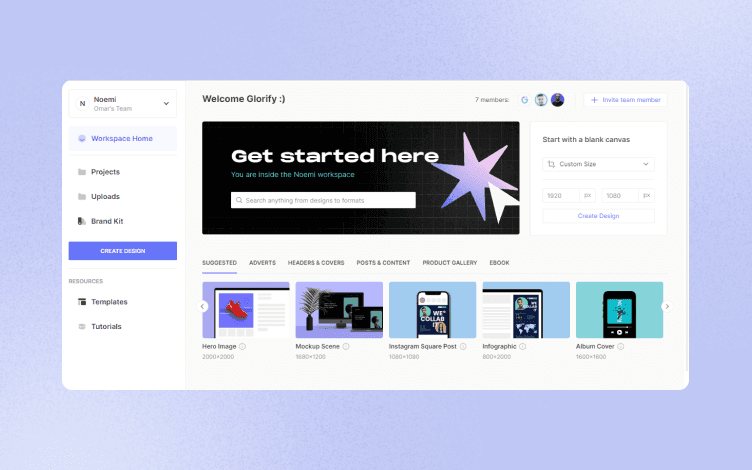Screen dimensions: 752x470
Task: Click the Infographic label
Action: (499, 346)
